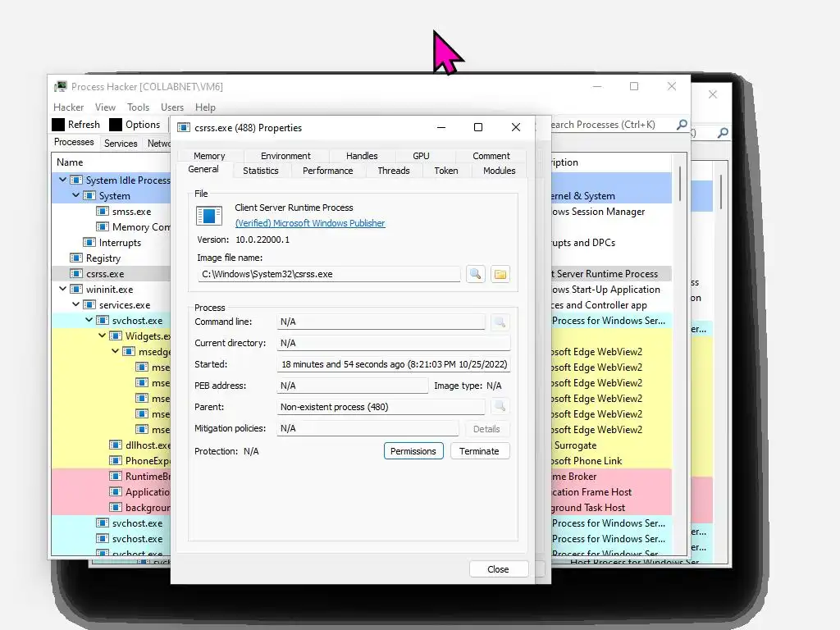Click the Started time field
Viewport: 840px width, 630px height.
click(x=394, y=364)
